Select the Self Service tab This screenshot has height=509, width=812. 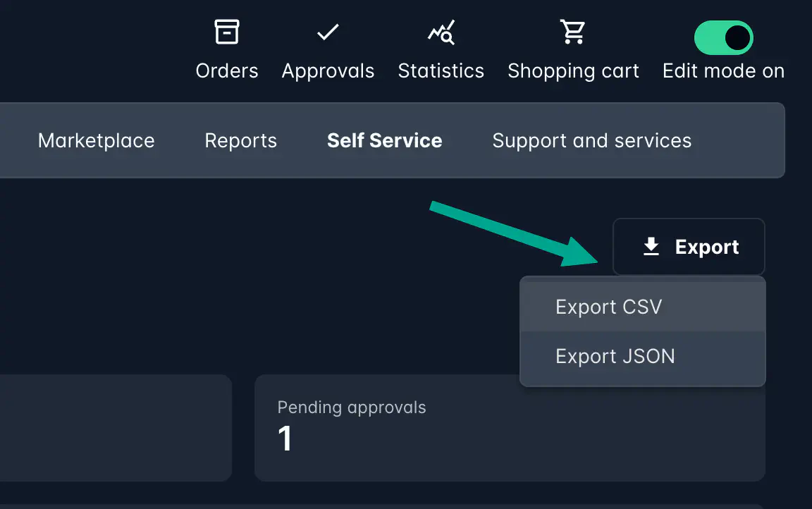[x=385, y=141]
